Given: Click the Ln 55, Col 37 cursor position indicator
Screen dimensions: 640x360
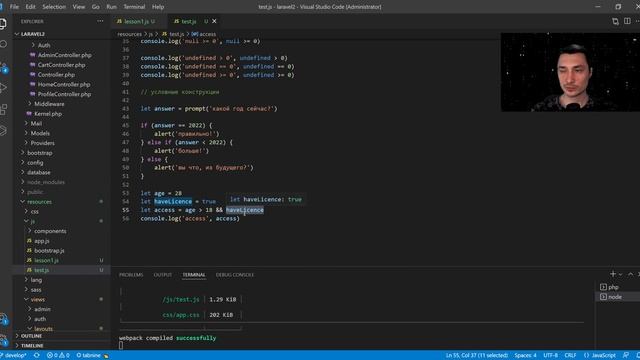Looking at the screenshot, I should pyautogui.click(x=477, y=355).
